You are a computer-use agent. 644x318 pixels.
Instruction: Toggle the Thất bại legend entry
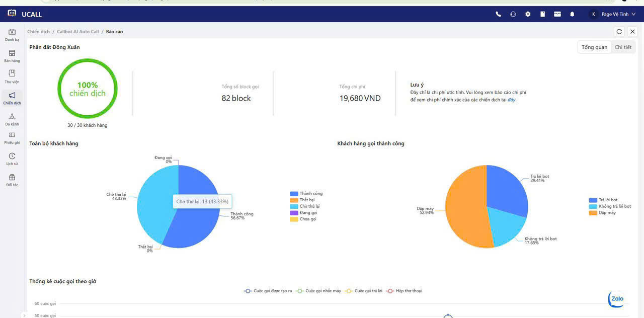click(x=303, y=200)
